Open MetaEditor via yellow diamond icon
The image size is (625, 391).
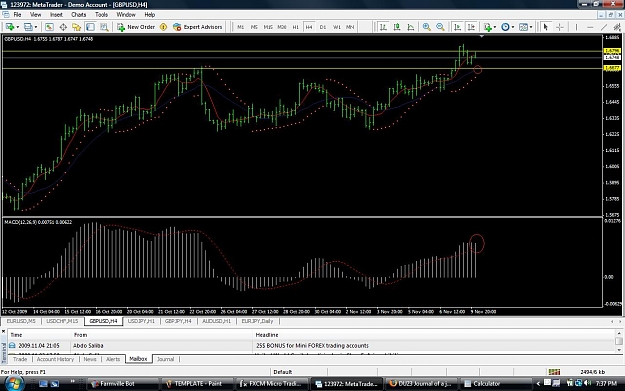(x=163, y=27)
